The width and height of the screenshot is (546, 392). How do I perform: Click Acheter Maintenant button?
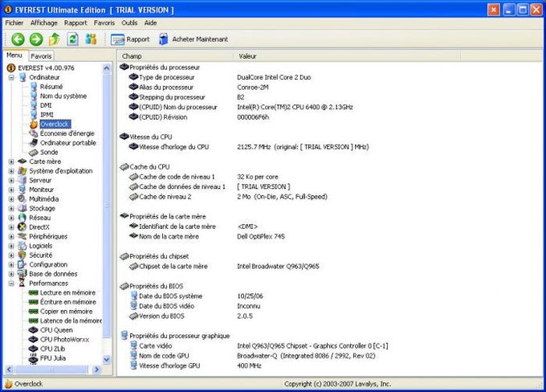194,39
